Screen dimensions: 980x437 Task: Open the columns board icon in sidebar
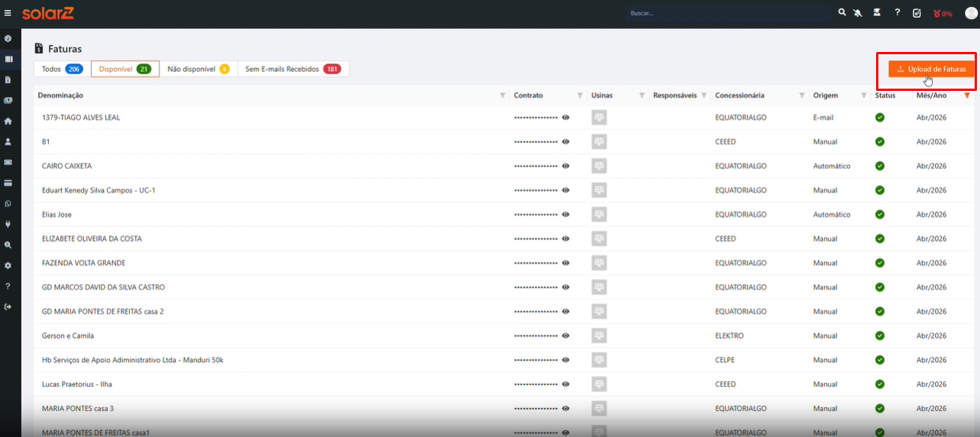pyautogui.click(x=8, y=59)
